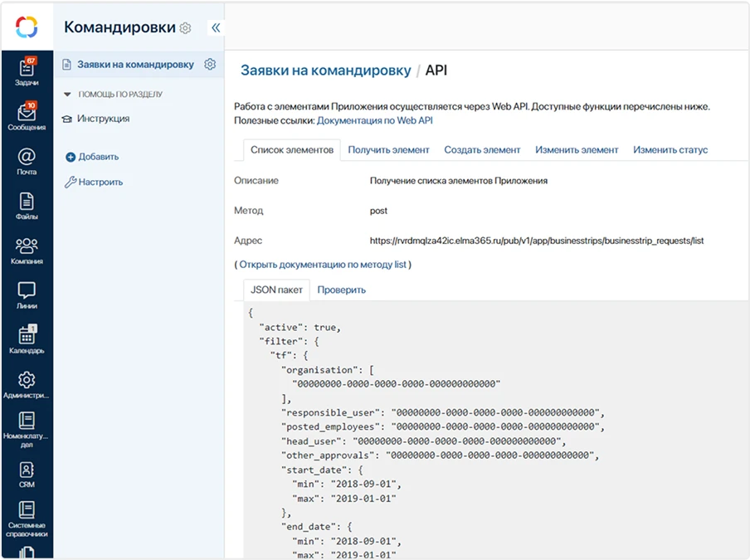
Task: Open Инструкция item in the section tree
Action: [103, 119]
